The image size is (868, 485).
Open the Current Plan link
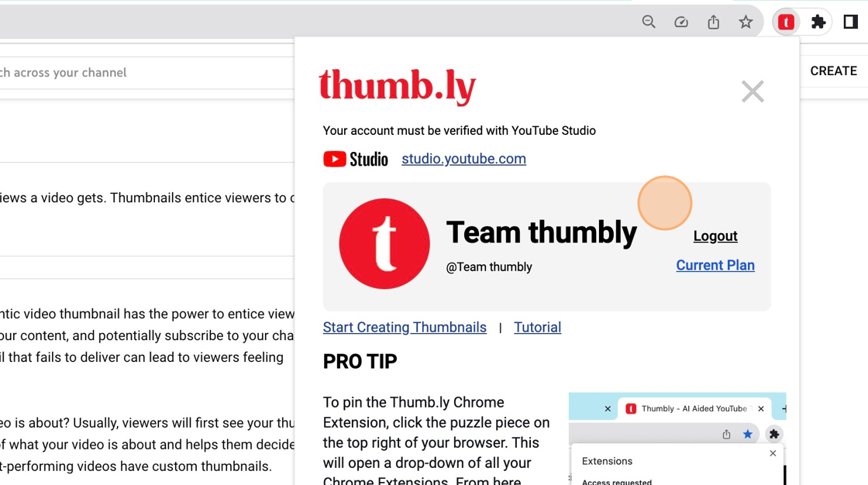(x=715, y=265)
